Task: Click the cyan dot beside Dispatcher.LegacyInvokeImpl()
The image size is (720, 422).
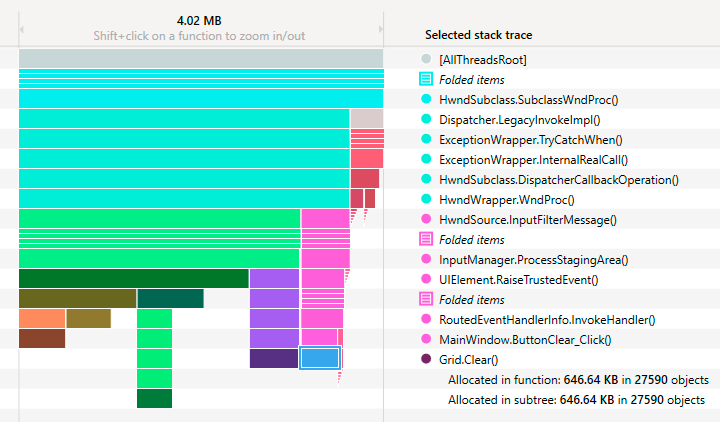Action: pyautogui.click(x=426, y=120)
